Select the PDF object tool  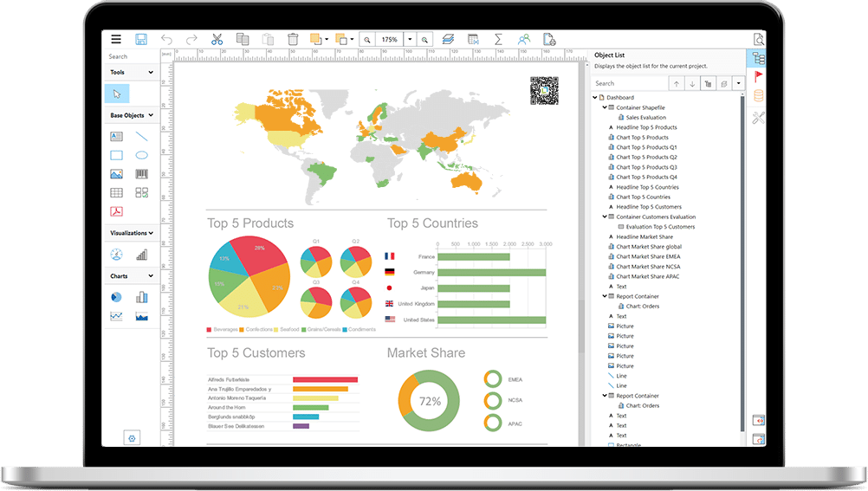pos(116,211)
